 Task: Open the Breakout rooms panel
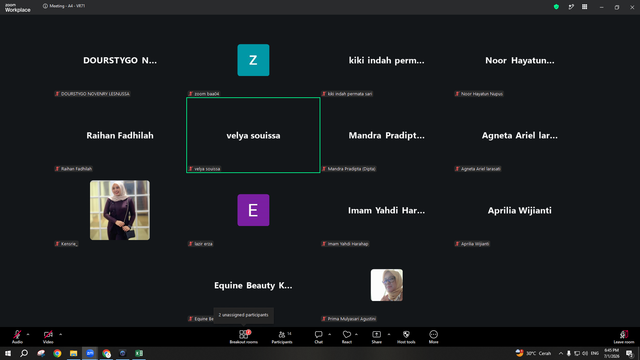coord(243,337)
